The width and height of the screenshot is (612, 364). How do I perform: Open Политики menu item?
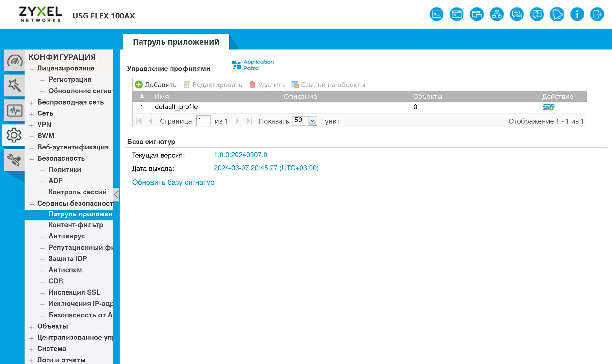[65, 170]
